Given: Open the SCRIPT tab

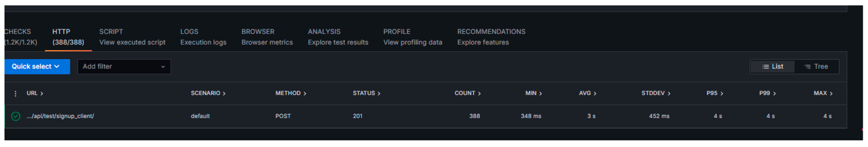Looking at the screenshot, I should click(132, 37).
